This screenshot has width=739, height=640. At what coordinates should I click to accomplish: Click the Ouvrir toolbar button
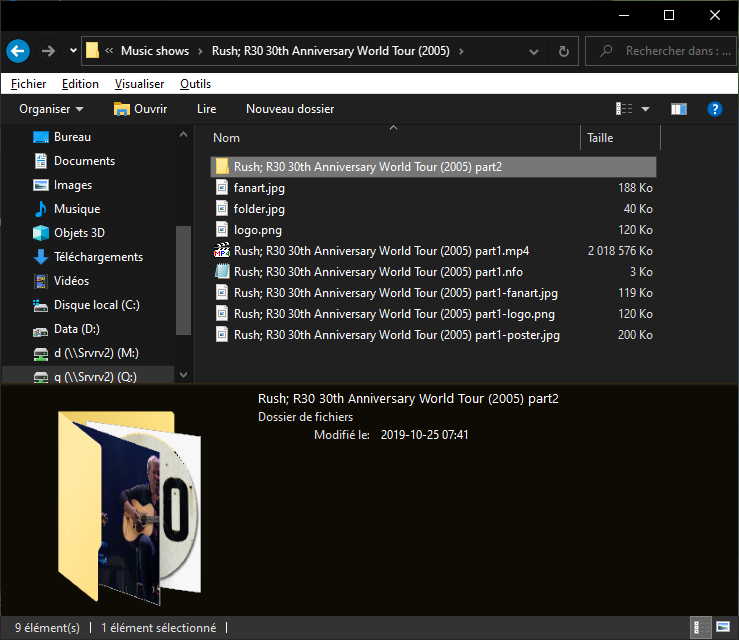point(140,109)
